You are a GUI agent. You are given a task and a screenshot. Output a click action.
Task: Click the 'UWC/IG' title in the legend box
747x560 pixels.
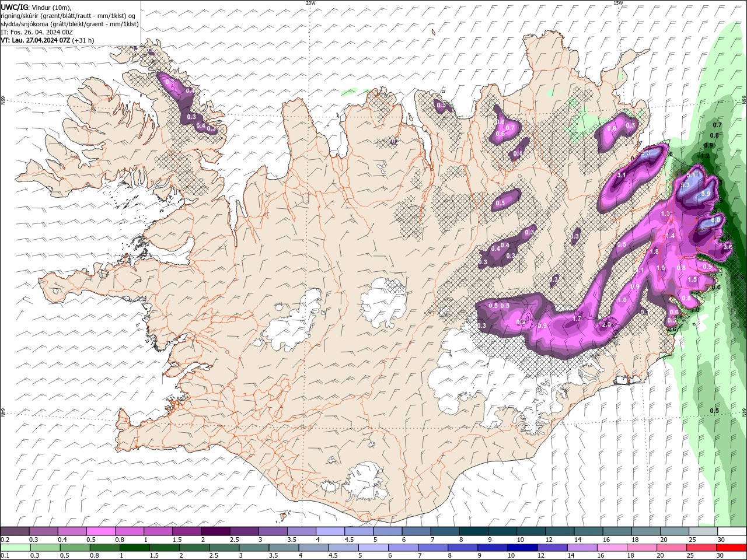click(14, 7)
